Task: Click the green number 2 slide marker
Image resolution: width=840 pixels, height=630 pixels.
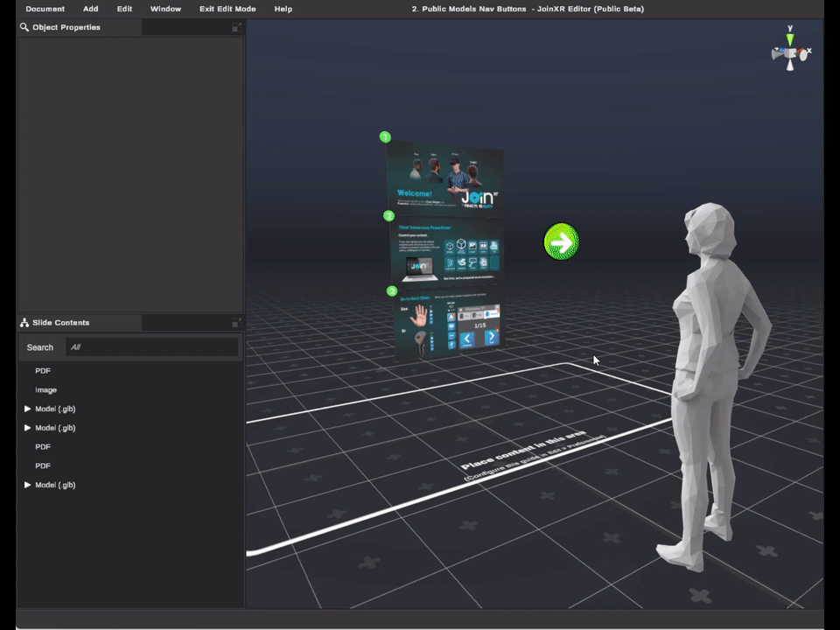Action: pyautogui.click(x=388, y=216)
